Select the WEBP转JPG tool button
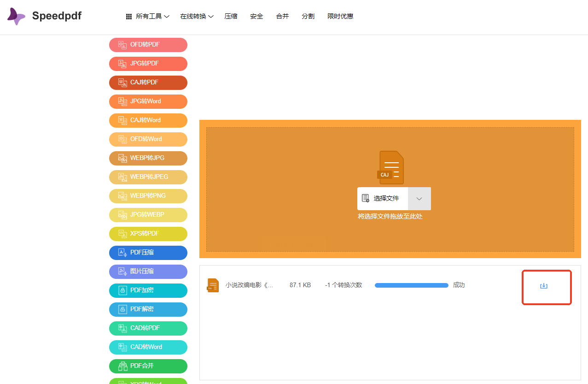Viewport: 588px width, 384px height. coord(148,158)
